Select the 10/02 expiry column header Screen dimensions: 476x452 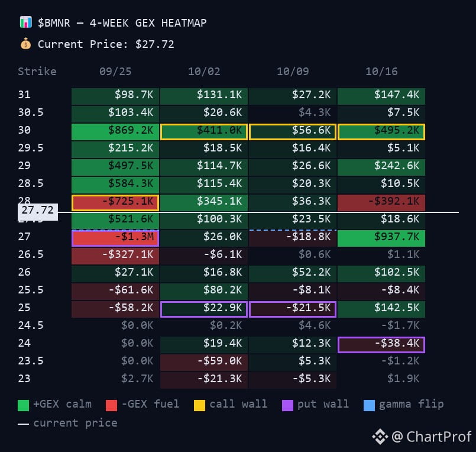[204, 72]
